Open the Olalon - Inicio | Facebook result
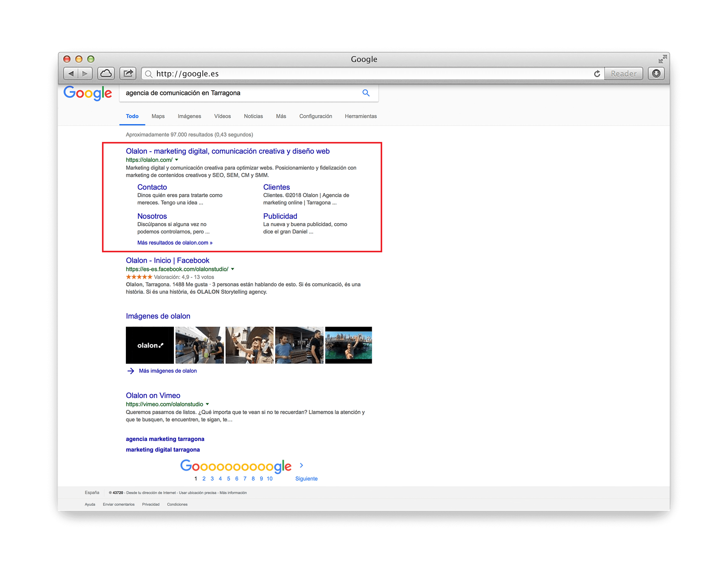Image resolution: width=728 pixels, height=570 pixels. click(168, 260)
